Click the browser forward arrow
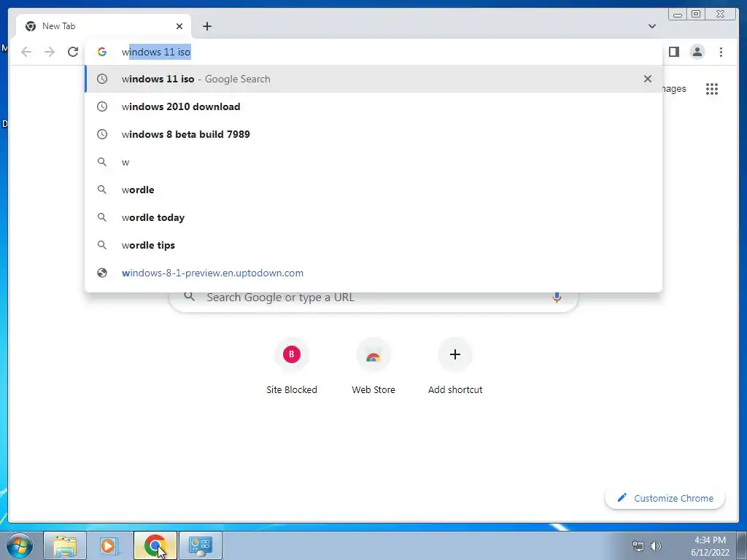Image resolution: width=747 pixels, height=560 pixels. pos(49,52)
